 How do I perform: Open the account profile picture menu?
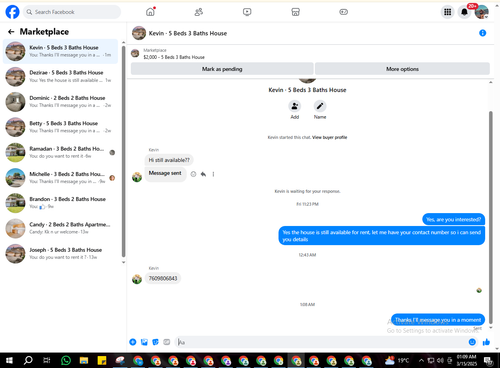pos(481,12)
